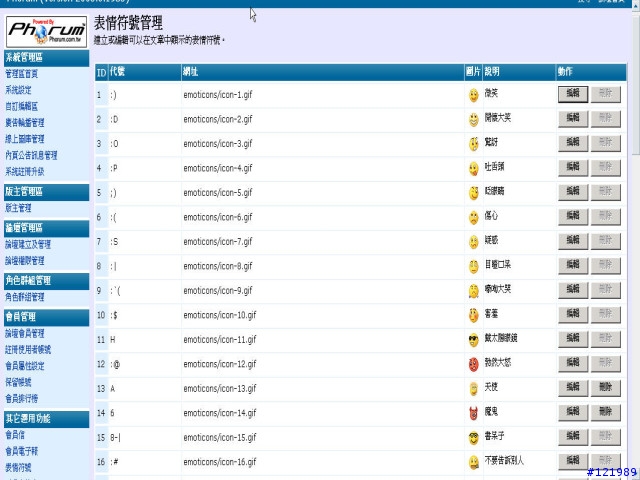Image resolution: width=640 pixels, height=480 pixels.
Task: Click 編輯 (edit) button for emoticon ID 1
Action: (573, 94)
